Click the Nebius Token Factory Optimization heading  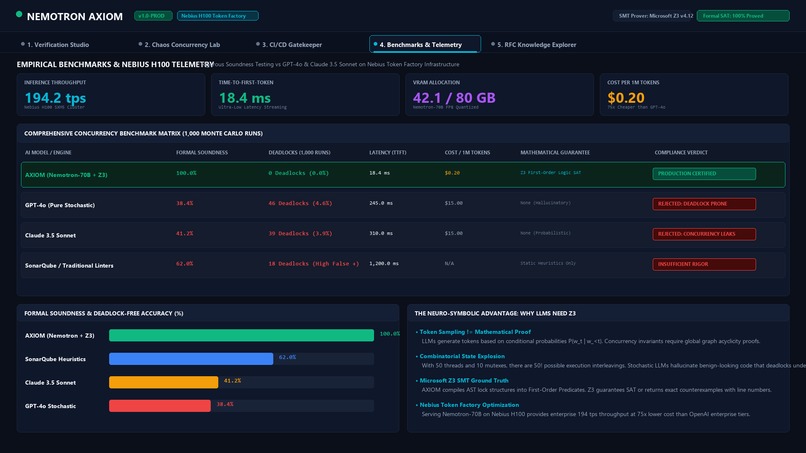469,405
